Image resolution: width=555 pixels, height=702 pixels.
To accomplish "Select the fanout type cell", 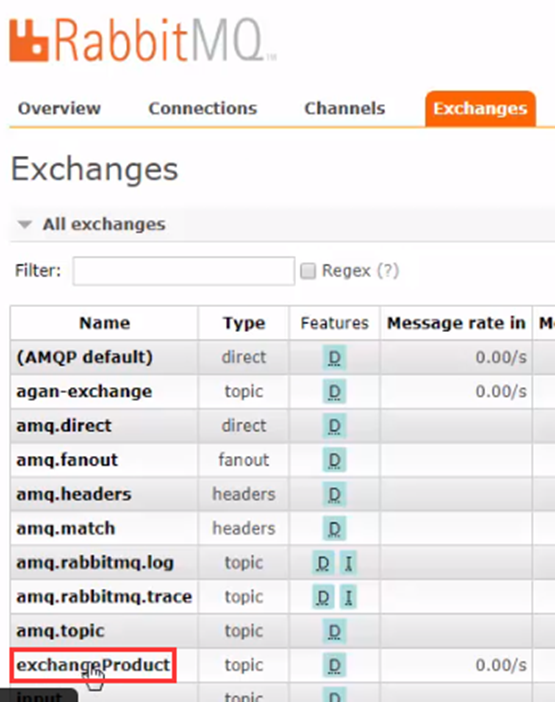I will [244, 460].
